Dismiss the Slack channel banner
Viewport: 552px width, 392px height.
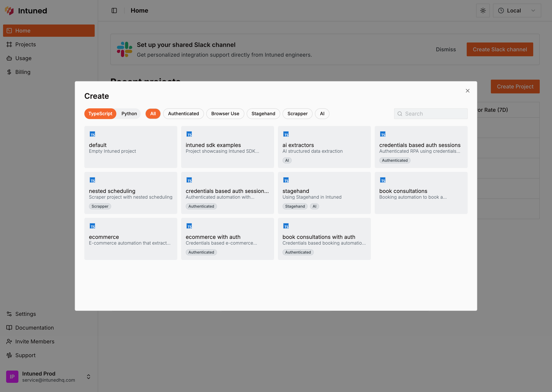[x=446, y=49]
